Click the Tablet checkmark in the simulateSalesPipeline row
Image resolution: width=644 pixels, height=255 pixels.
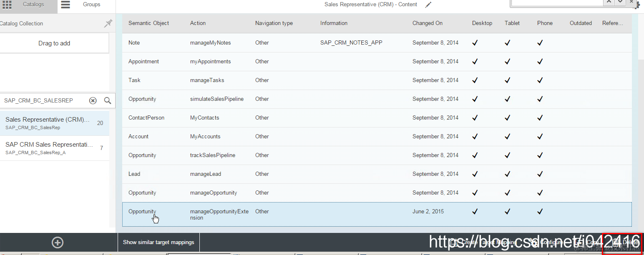[x=507, y=99]
